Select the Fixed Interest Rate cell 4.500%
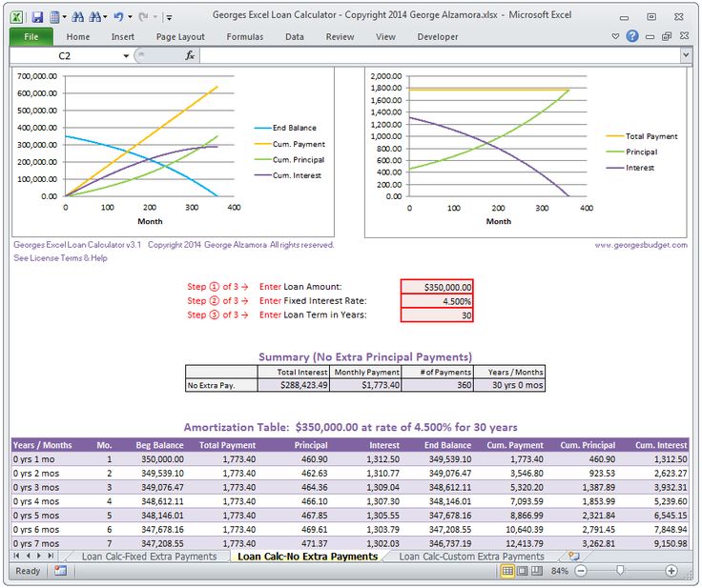 pos(437,301)
